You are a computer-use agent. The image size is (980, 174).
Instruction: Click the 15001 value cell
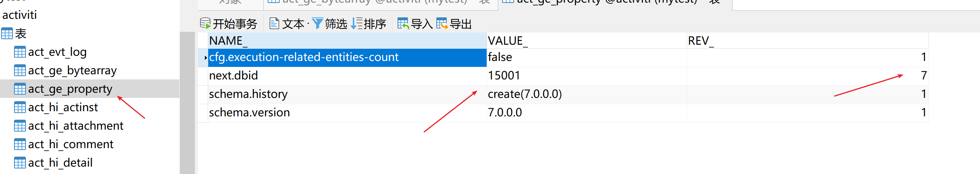(587, 76)
